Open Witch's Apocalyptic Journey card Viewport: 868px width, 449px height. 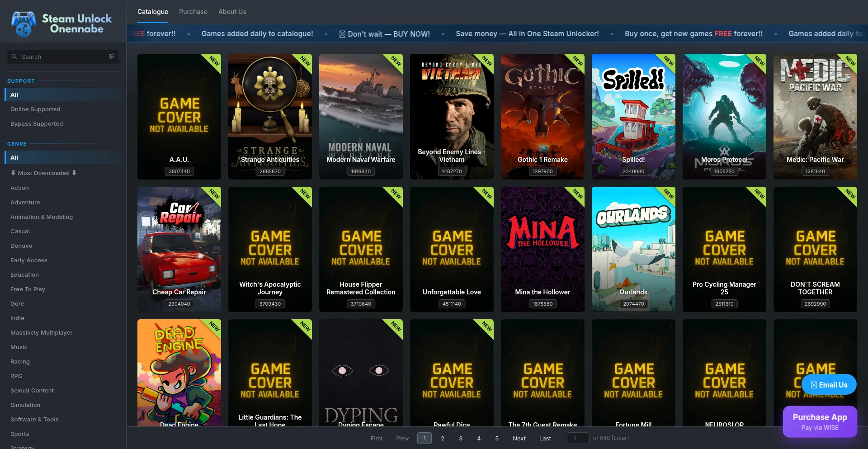pos(270,249)
